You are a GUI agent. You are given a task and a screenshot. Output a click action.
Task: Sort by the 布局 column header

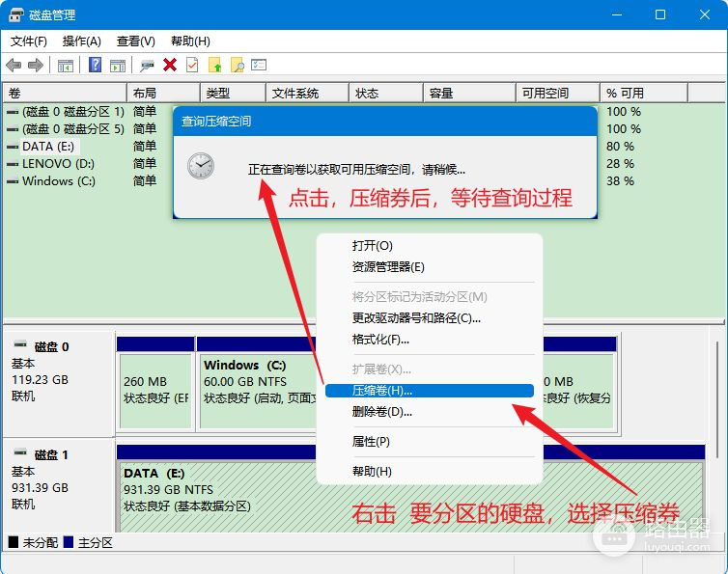[x=163, y=94]
